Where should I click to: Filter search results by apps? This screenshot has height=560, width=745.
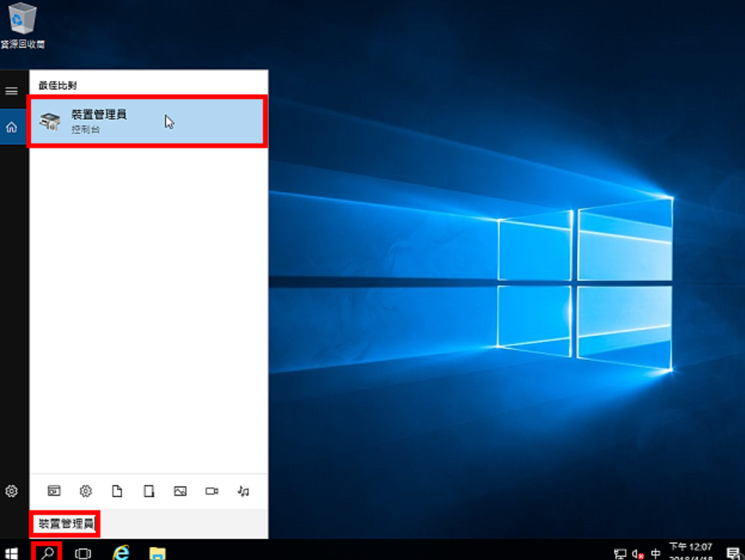coord(54,491)
